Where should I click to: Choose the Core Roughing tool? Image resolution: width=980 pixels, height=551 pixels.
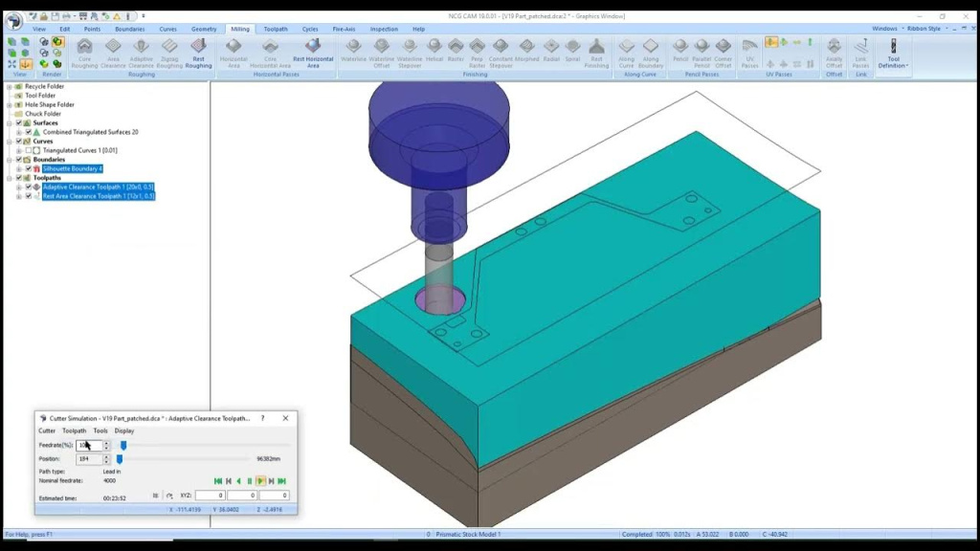85,53
